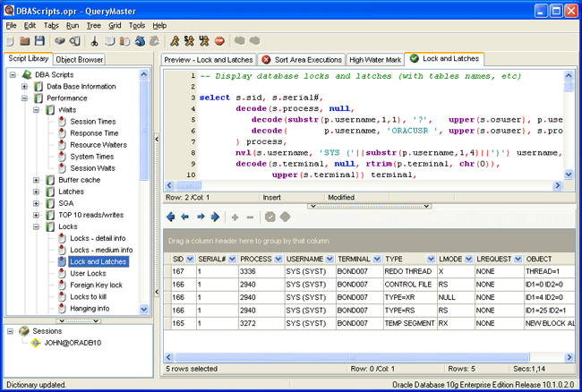Screen dimensions: 582x392
Task: Open the Grid menu
Action: [115, 26]
